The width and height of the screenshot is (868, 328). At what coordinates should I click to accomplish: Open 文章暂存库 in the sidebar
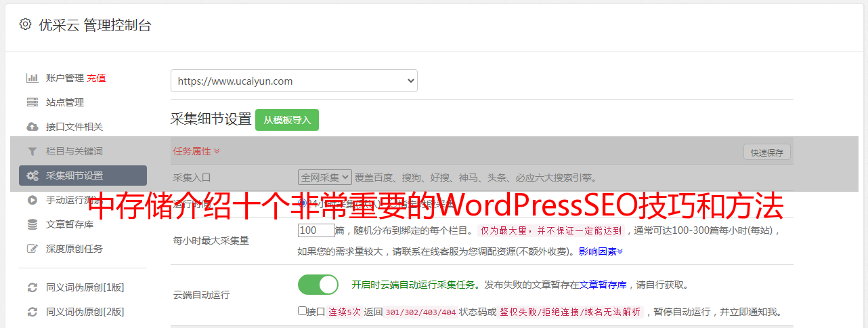point(70,224)
